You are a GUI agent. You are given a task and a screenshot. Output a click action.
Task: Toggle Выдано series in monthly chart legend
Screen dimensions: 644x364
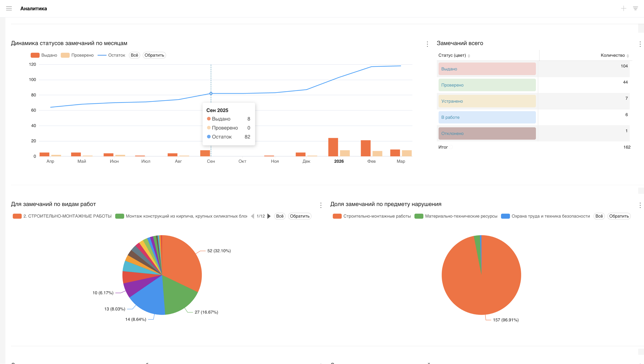[44, 55]
